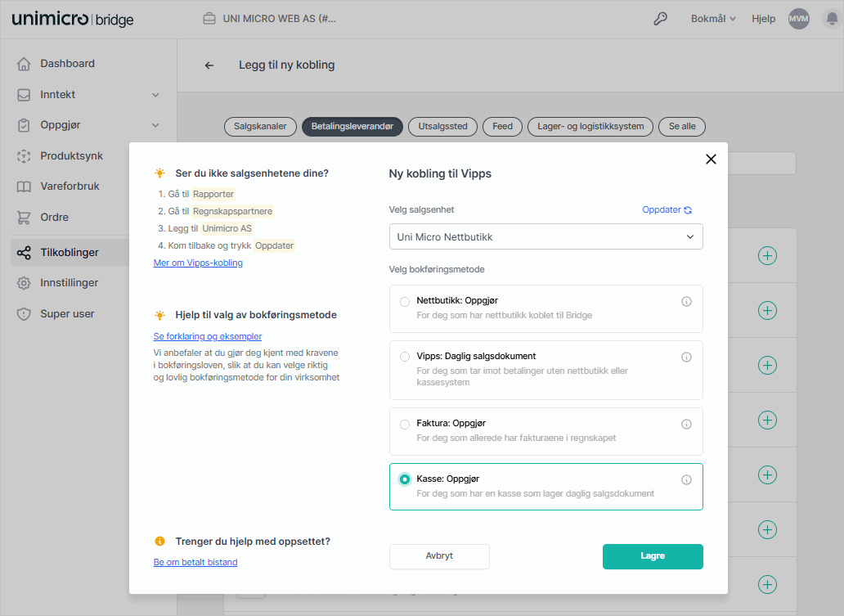844x616 pixels.
Task: Switch to the Se alle tab
Action: point(682,127)
